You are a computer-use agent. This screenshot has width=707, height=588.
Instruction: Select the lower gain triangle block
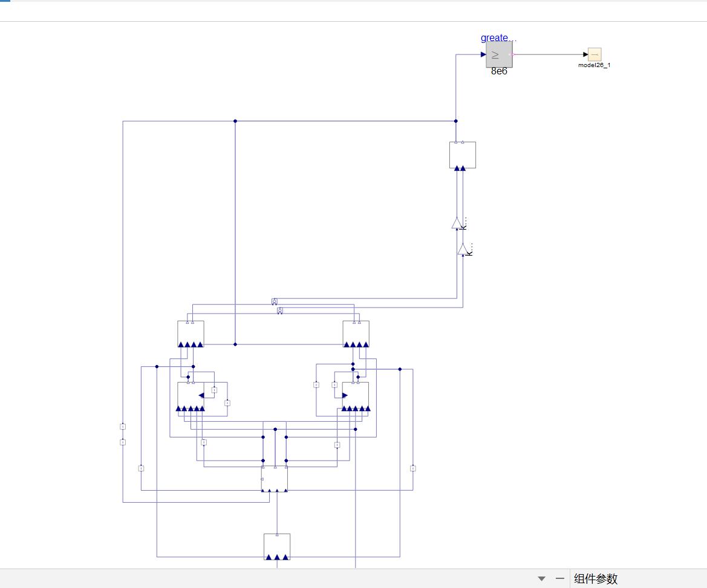click(x=463, y=249)
